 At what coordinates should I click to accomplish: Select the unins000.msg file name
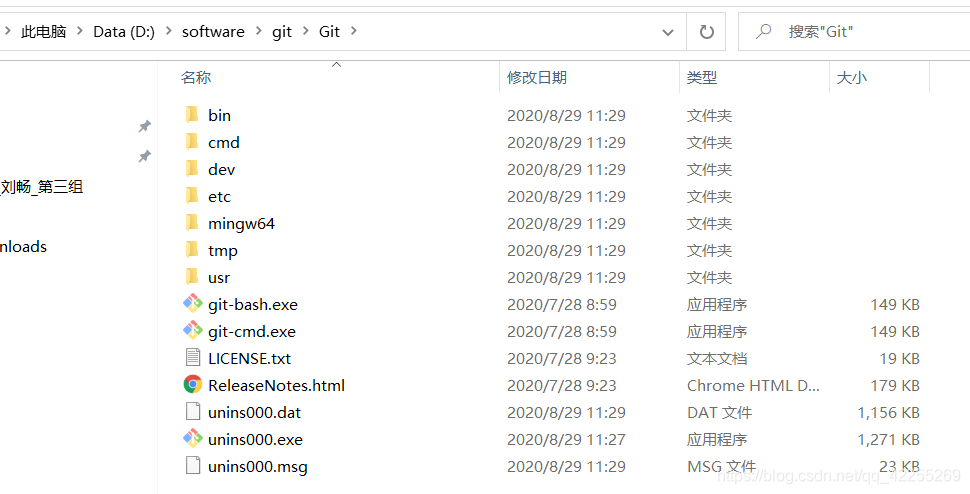point(258,467)
